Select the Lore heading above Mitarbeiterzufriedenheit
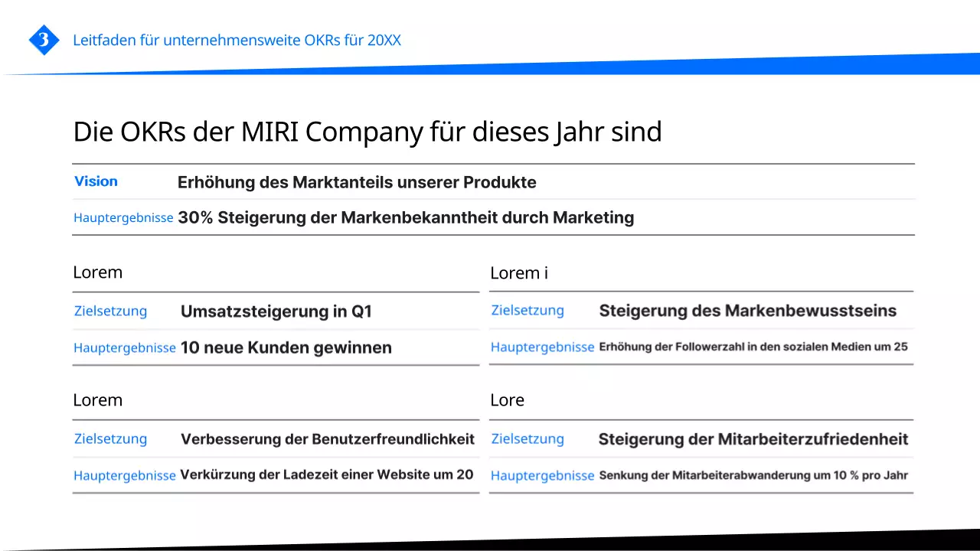 pos(507,399)
